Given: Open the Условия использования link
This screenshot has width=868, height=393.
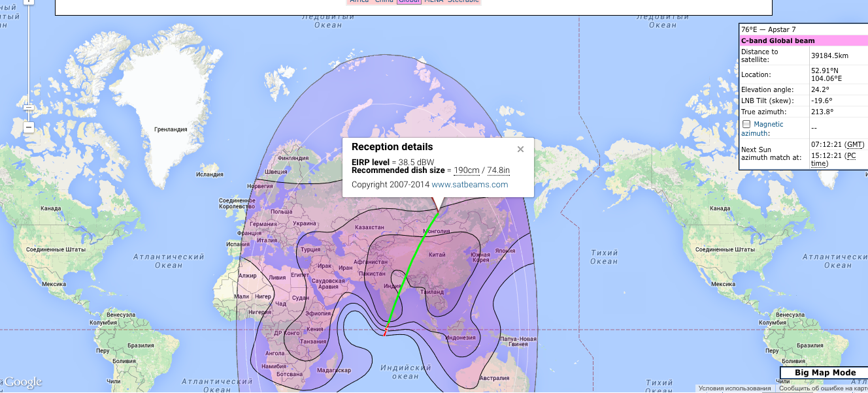Looking at the screenshot, I should pyautogui.click(x=735, y=388).
